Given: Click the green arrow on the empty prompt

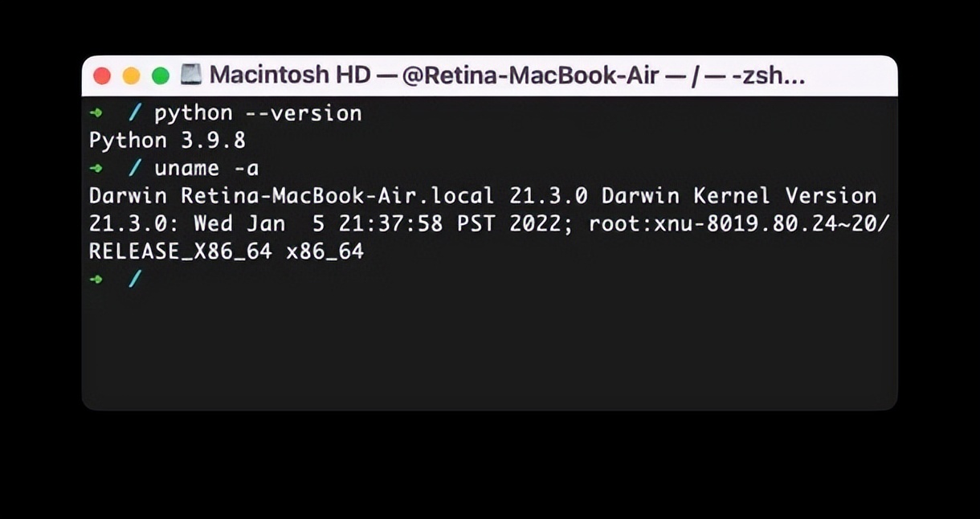Looking at the screenshot, I should pos(96,279).
